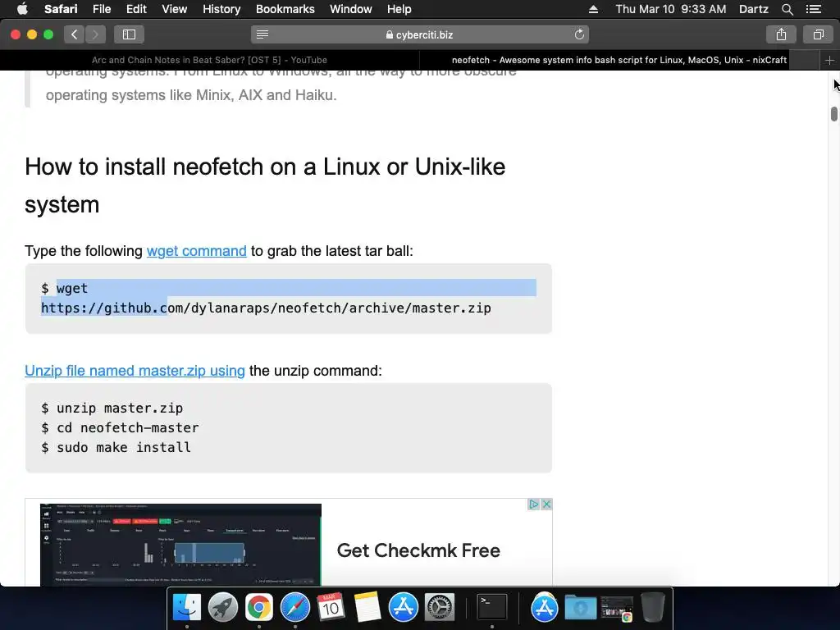Click the unzip master.zip code line
Viewport: 840px width, 630px height.
click(112, 409)
